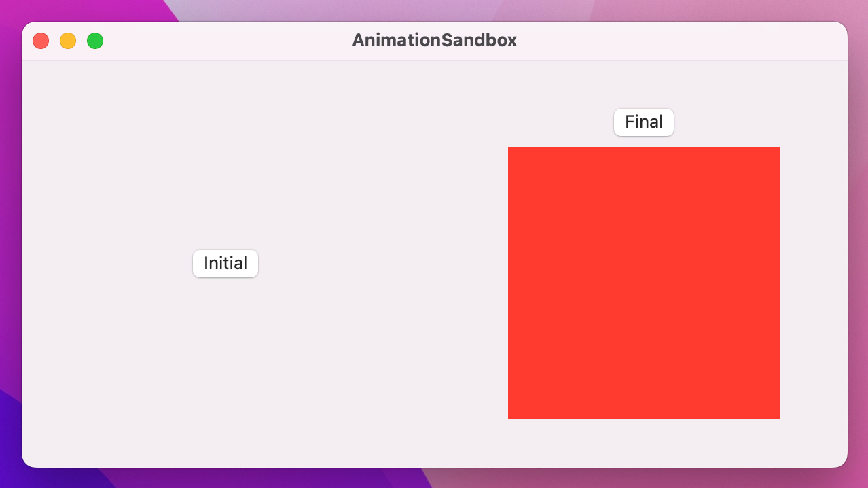The height and width of the screenshot is (488, 868).
Task: Select the large red rectangle shape
Action: [x=643, y=283]
